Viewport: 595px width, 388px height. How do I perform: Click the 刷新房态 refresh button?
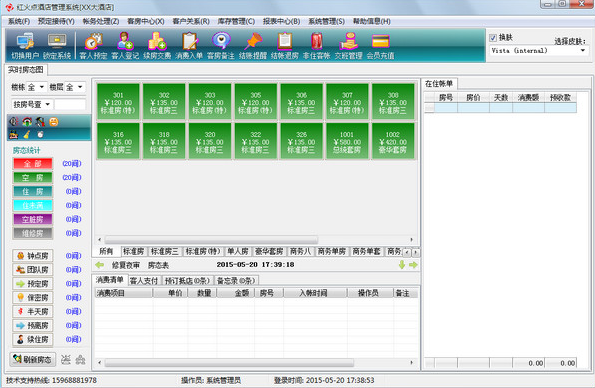click(33, 359)
